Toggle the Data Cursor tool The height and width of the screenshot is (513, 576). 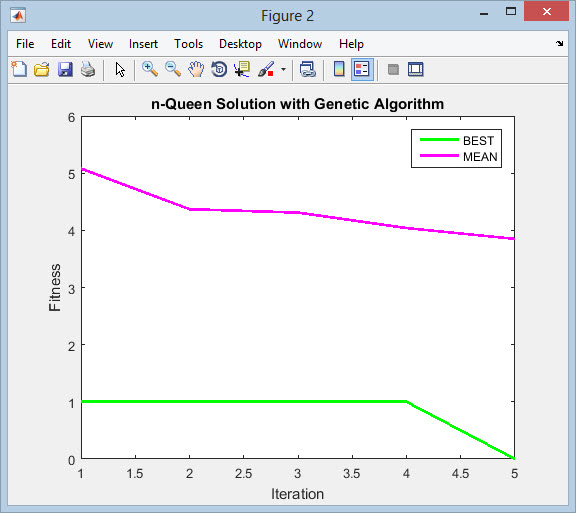242,69
